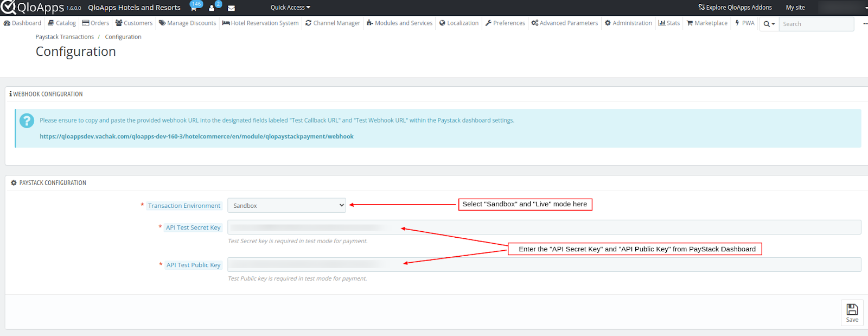This screenshot has height=336, width=868.
Task: Open the customers notification icon
Action: 212,8
